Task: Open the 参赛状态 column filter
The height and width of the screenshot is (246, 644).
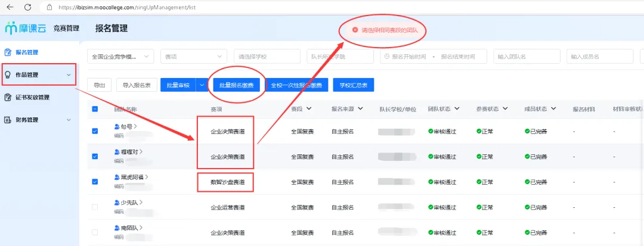Action: point(505,108)
